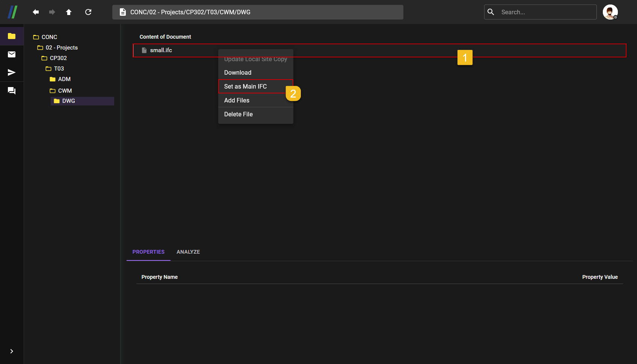Open the documents folder sidebar icon
This screenshot has height=364, width=637.
[x=12, y=36]
